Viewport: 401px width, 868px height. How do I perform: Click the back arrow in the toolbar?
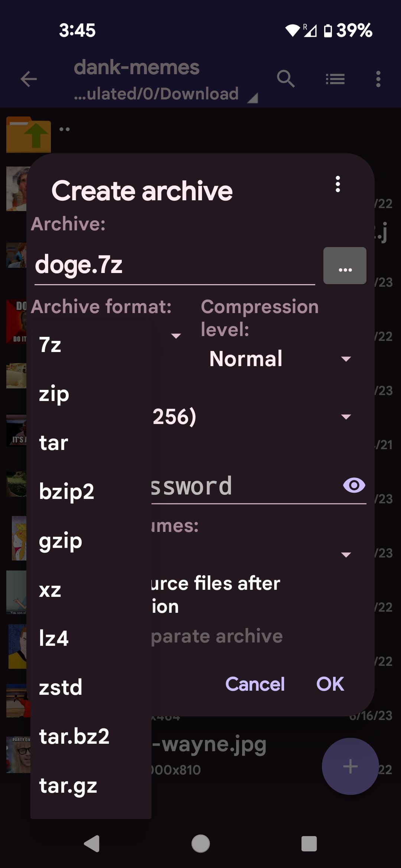click(28, 79)
